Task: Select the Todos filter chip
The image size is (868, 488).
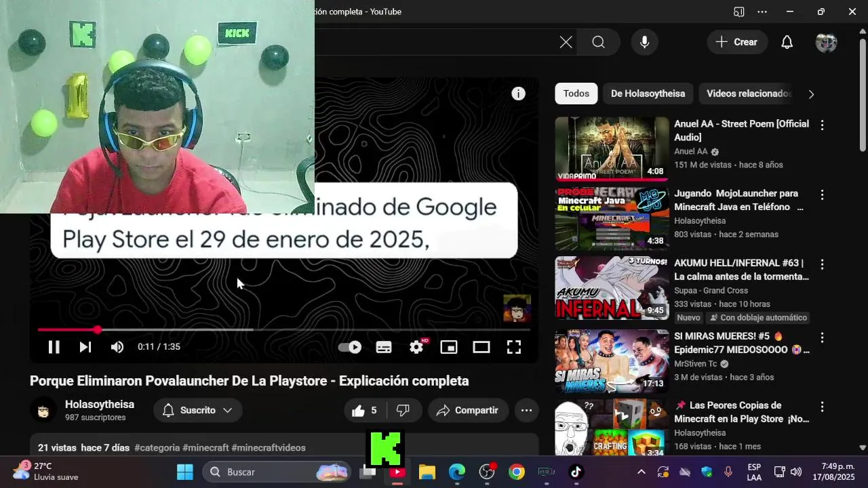Action: point(576,94)
